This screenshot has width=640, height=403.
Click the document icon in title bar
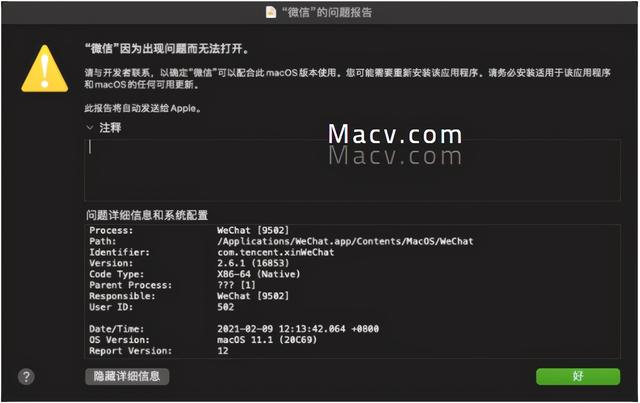coord(271,12)
